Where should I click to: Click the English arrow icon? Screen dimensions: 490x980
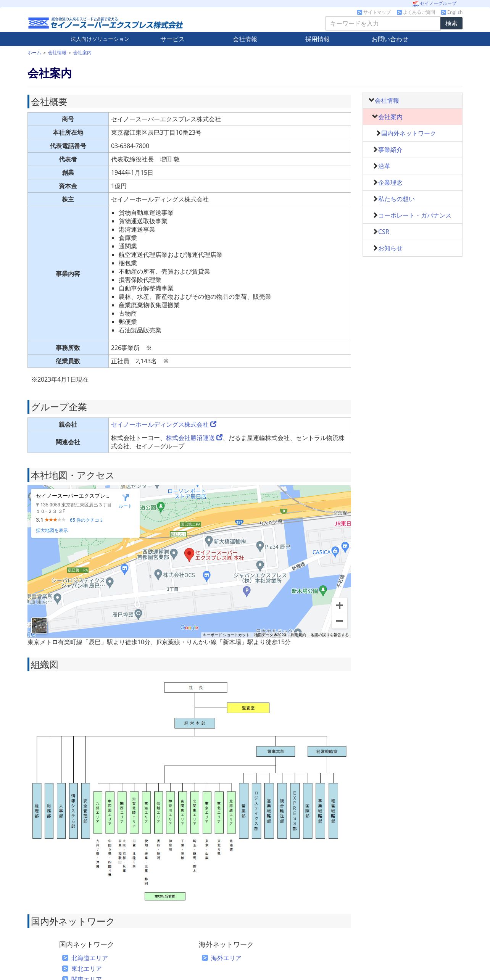pyautogui.click(x=443, y=12)
